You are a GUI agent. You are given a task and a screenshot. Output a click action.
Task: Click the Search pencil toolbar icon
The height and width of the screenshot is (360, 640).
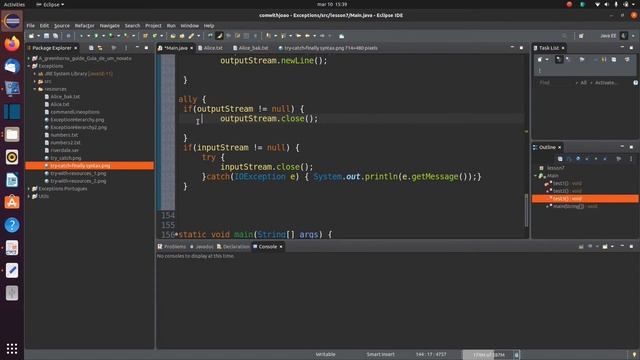[191, 36]
